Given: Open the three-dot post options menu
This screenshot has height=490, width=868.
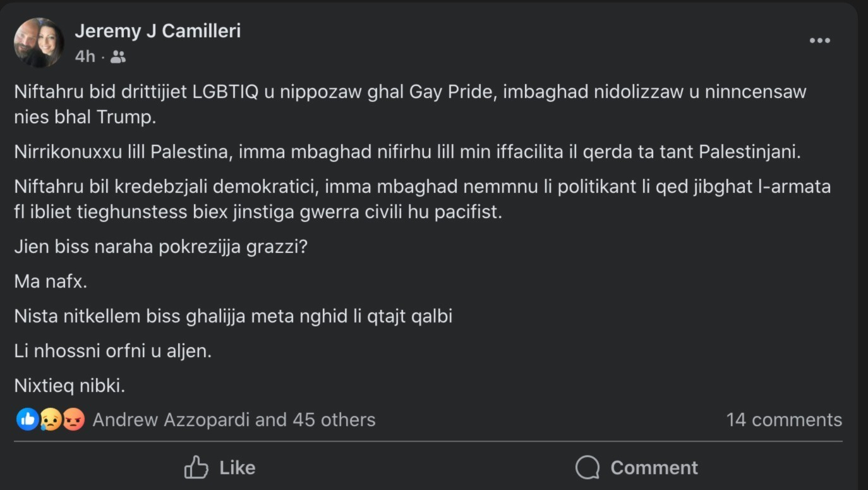Looking at the screenshot, I should point(819,40).
